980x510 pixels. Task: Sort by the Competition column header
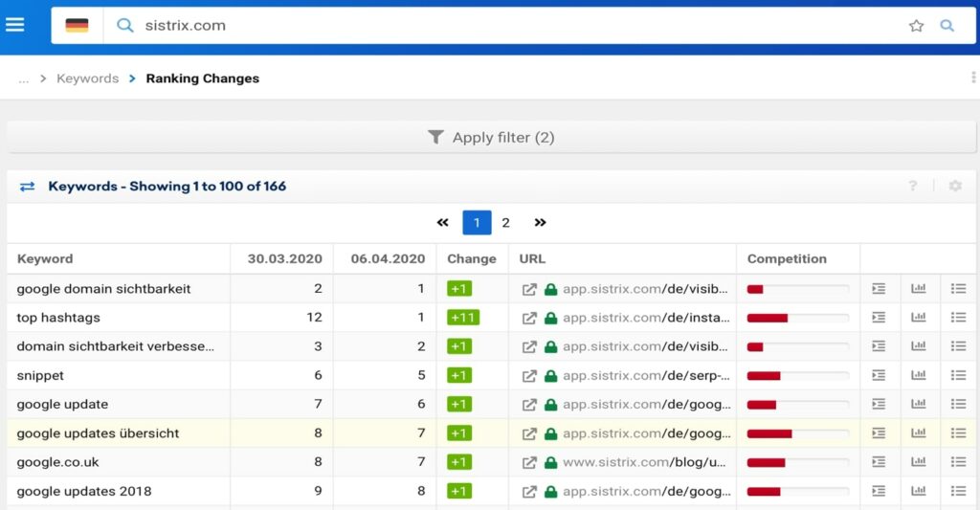(x=787, y=258)
